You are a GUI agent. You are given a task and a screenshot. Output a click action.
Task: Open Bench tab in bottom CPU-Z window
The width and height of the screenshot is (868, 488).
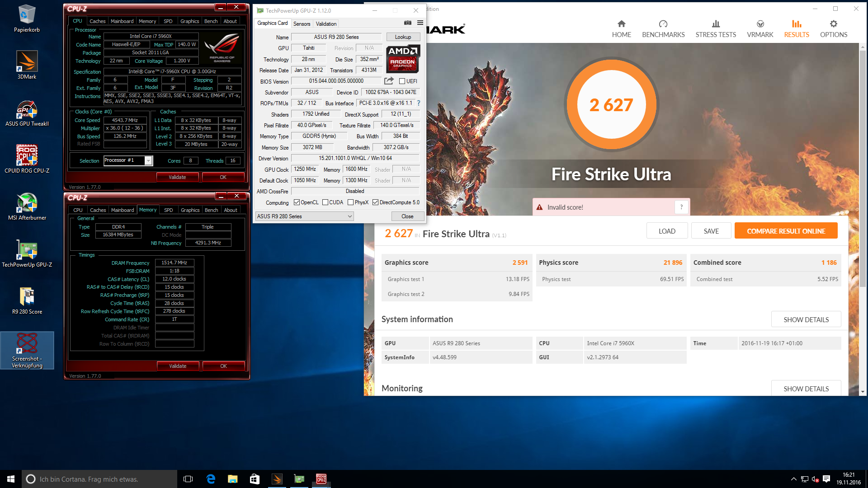pos(211,210)
